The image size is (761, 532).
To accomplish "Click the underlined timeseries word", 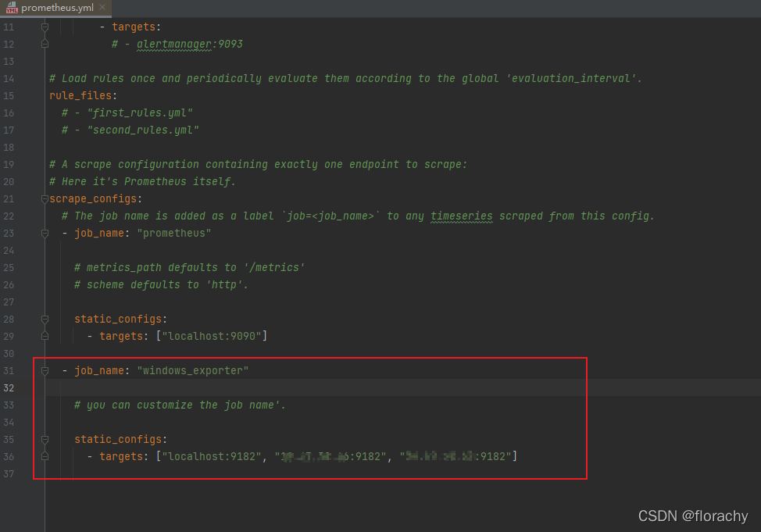I will point(461,216).
